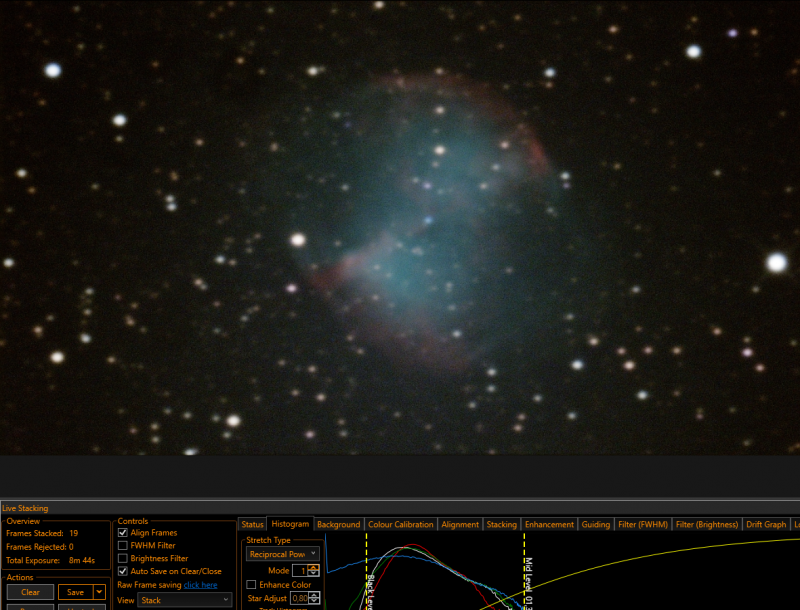Toggle Auto Save on Clear/Close
The height and width of the screenshot is (610, 800).
point(123,571)
